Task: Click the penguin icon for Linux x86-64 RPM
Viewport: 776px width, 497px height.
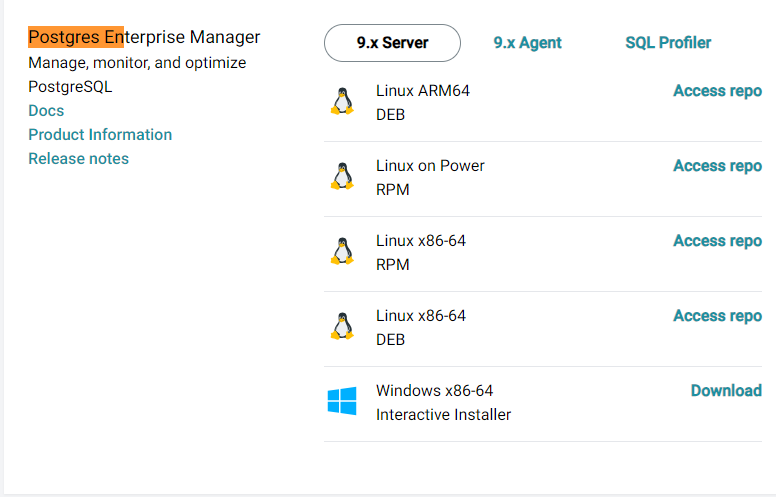Action: [342, 252]
